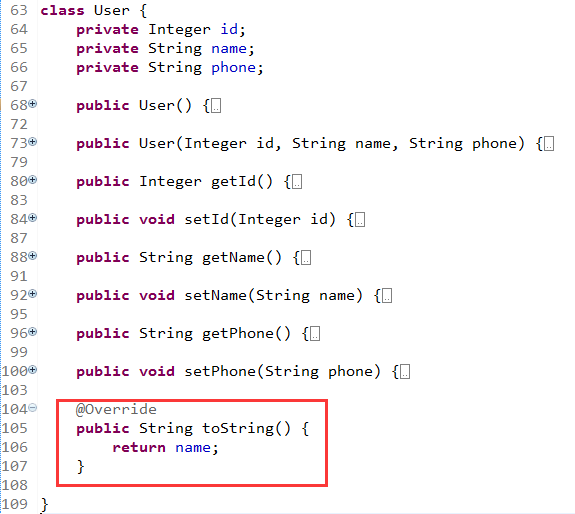Expand the folded getId method at line 80
This screenshot has width=575, height=514.
(33, 180)
